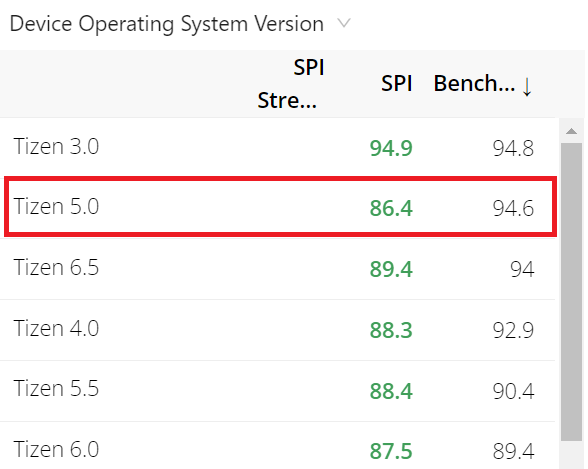Sort by the SPI column header
Screen dimensions: 588x469
(397, 83)
